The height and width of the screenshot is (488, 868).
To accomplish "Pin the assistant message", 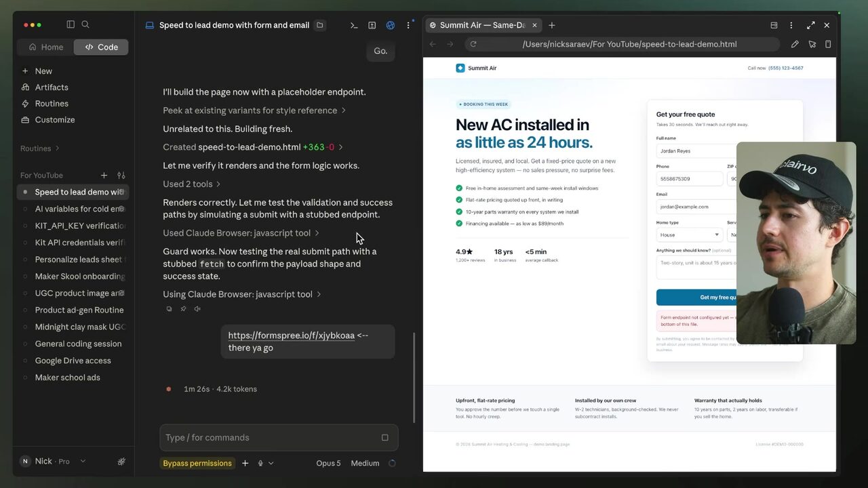I will pos(183,309).
